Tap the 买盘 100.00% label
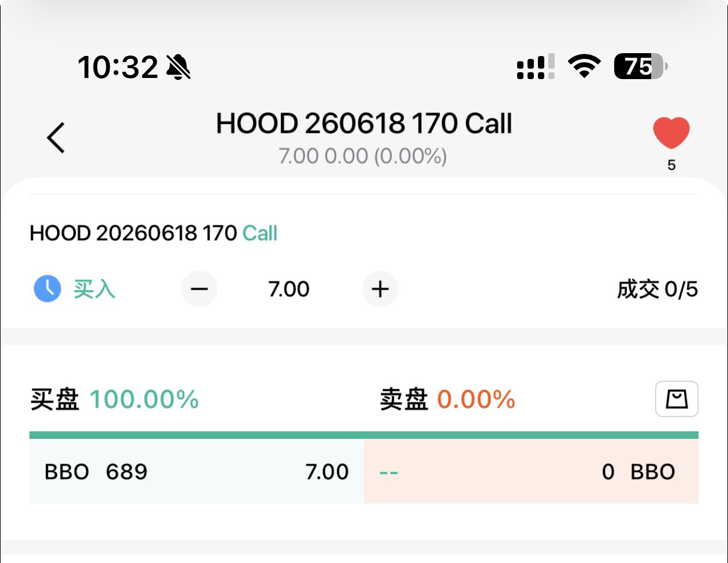 pos(114,400)
